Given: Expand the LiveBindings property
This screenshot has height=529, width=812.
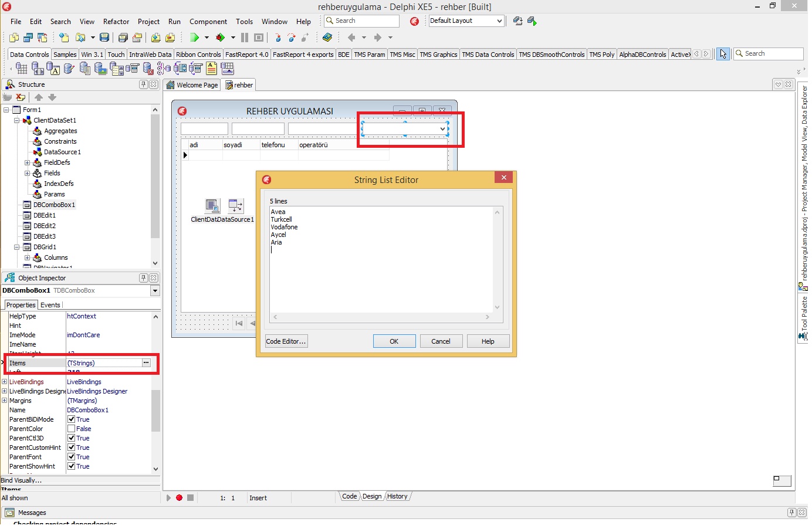Looking at the screenshot, I should pos(5,382).
